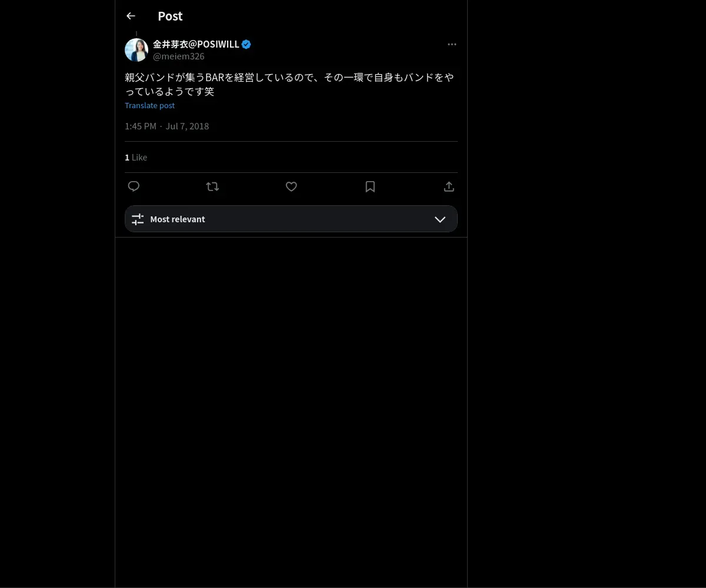The image size is (706, 588).
Task: Open the Most relevant sort dropdown
Action: pyautogui.click(x=291, y=219)
